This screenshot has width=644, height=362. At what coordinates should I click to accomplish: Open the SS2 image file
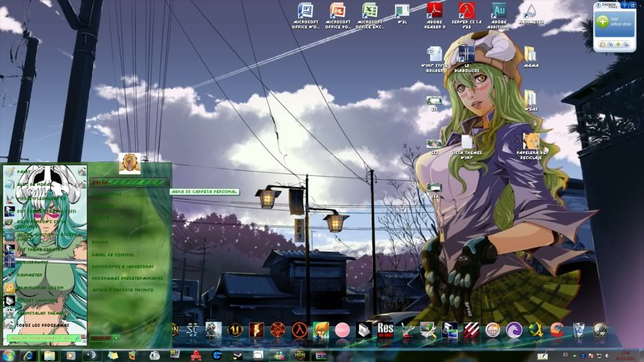pos(434,147)
